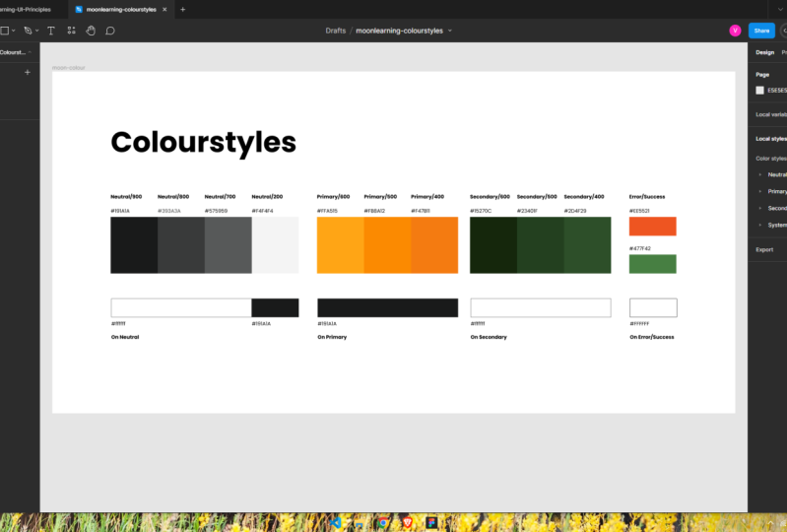Select the moon-colour frame label
The width and height of the screenshot is (787, 532).
click(69, 68)
